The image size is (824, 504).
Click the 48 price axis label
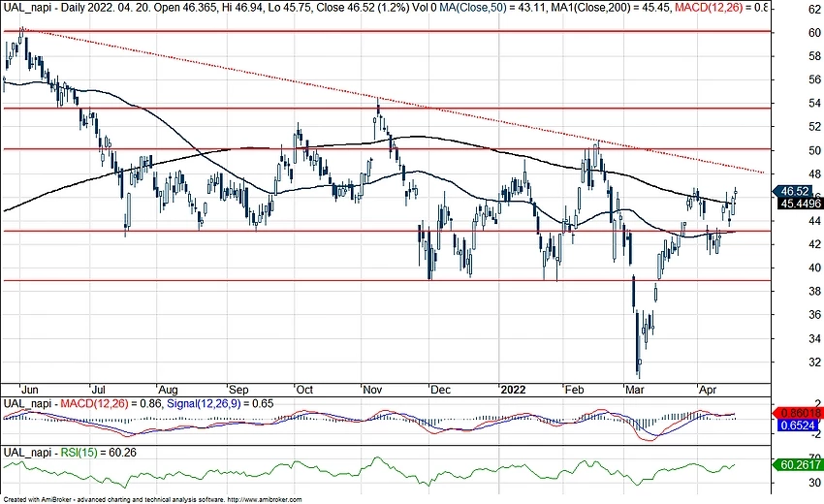point(814,173)
